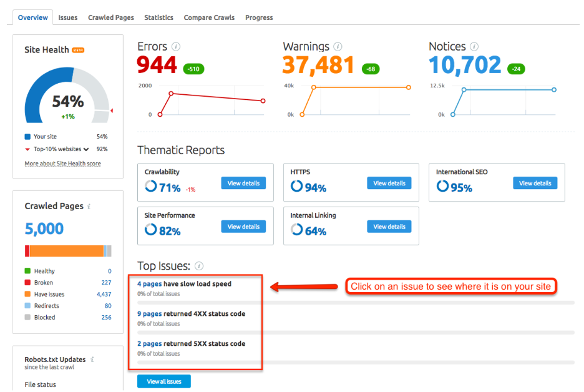This screenshot has width=584, height=392.
Task: View details for International SEO
Action: (x=535, y=183)
